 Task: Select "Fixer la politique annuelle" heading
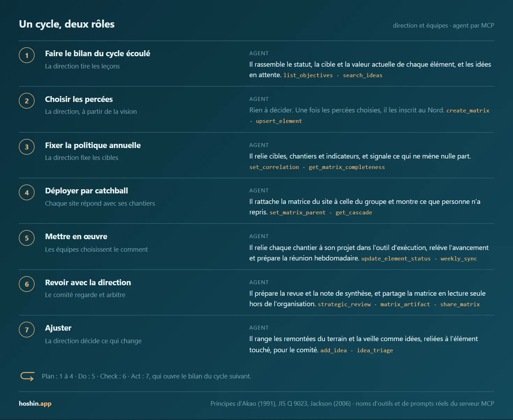click(93, 145)
